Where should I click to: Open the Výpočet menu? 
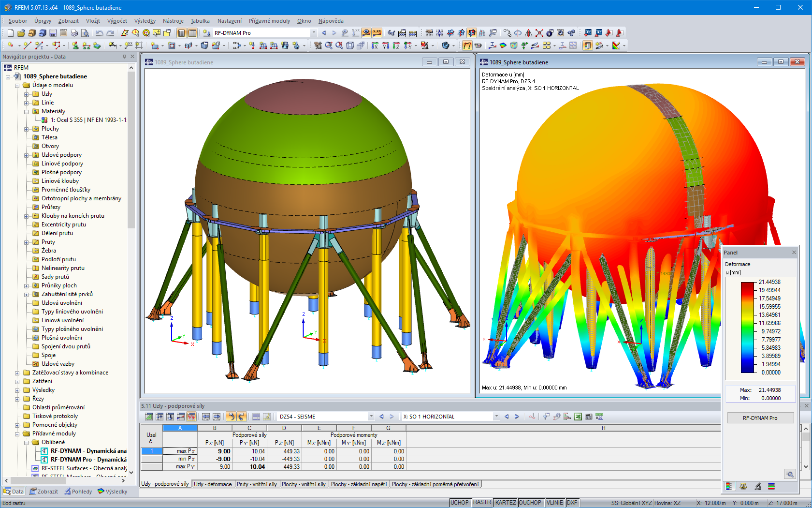(x=117, y=21)
